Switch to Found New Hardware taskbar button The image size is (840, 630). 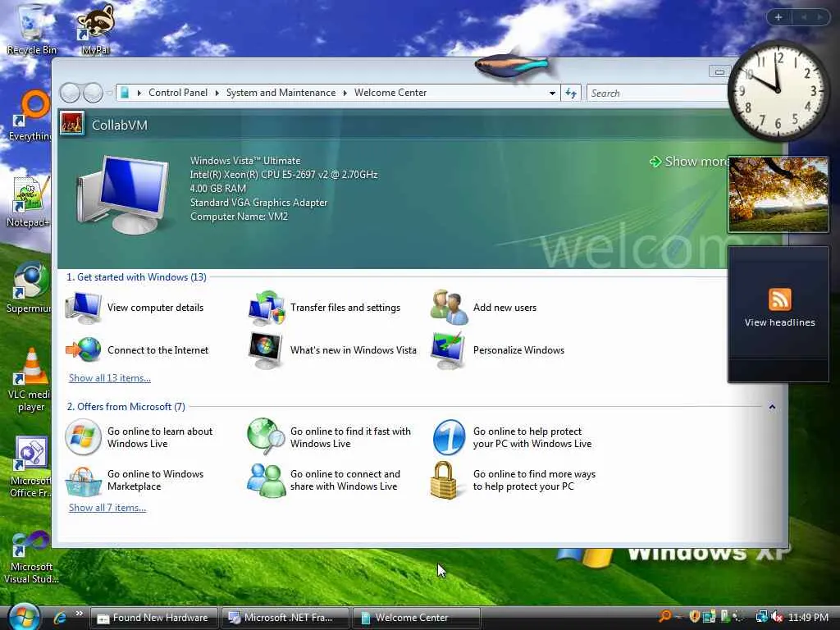(x=153, y=618)
